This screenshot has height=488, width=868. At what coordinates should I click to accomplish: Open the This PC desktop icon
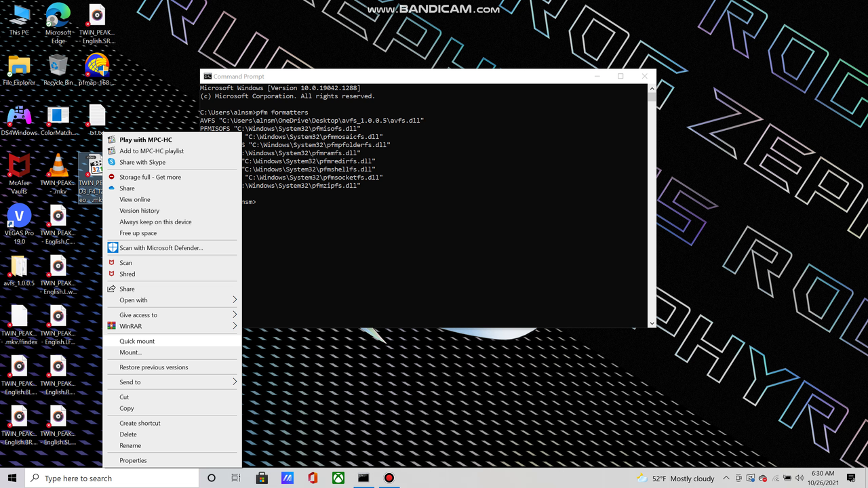point(19,20)
